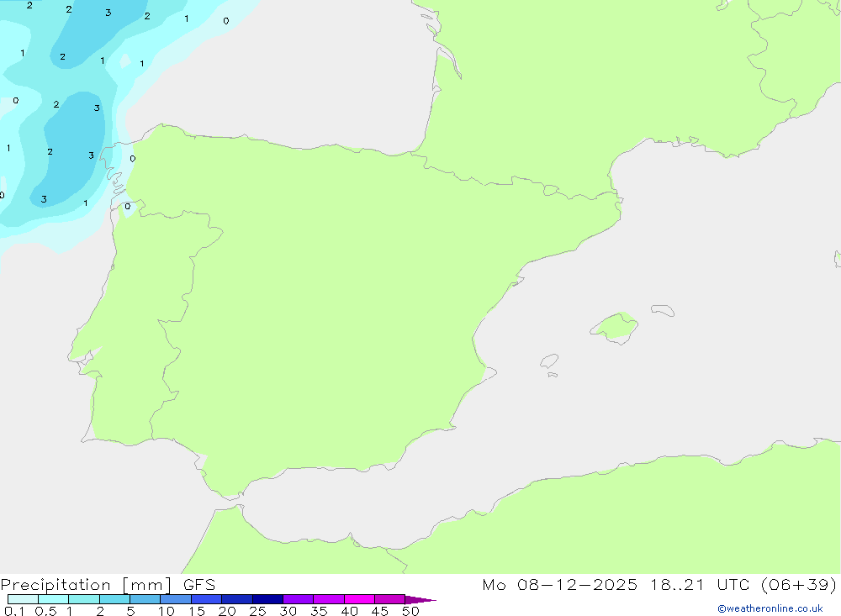Viewport: 841px width, 616px height.
Task: Select the 30–35 mm purple legend swatch
Action: (x=299, y=599)
